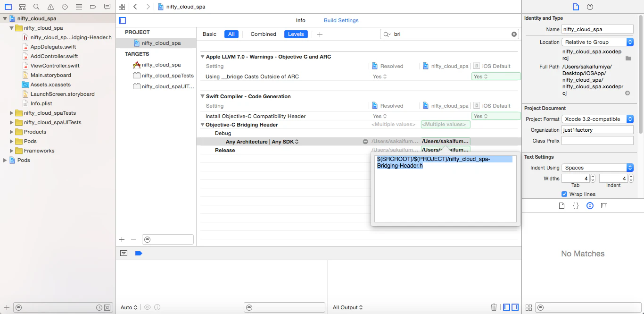The image size is (644, 314).
Task: Click the Organization text field
Action: coord(597,130)
